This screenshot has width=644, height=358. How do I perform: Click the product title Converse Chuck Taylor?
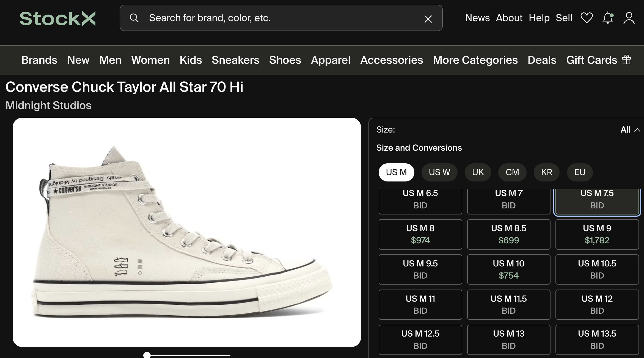(124, 87)
